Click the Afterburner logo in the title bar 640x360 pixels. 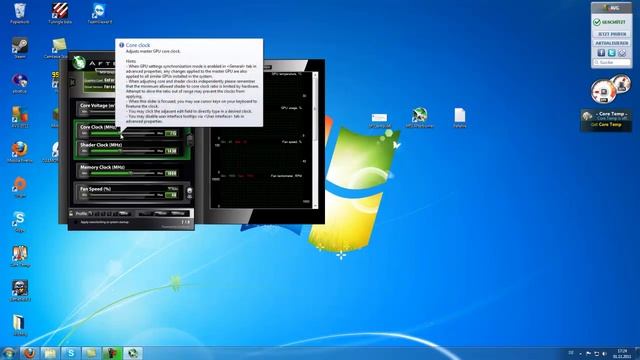coord(79,62)
